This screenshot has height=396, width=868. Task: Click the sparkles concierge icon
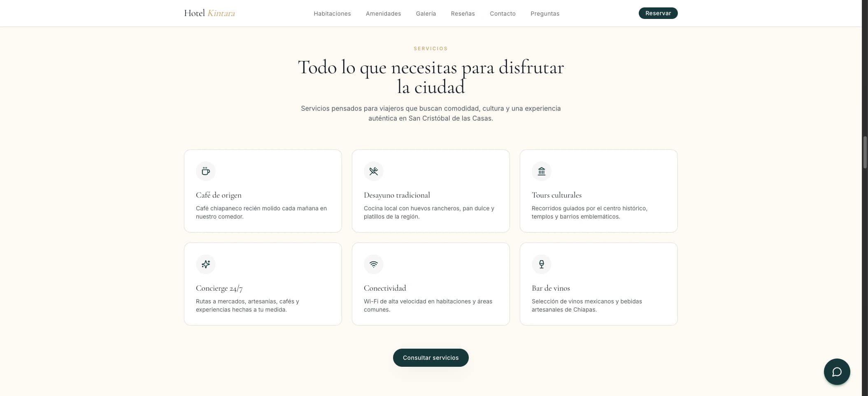206,264
